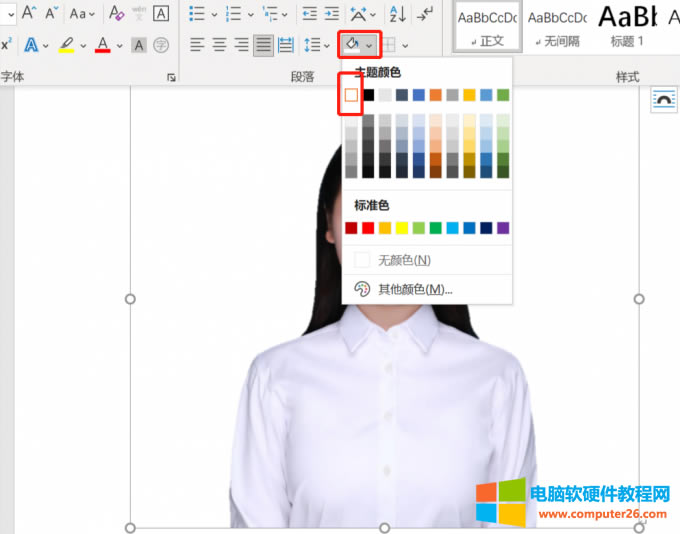Expand the font color dropdown arrow

pos(119,45)
